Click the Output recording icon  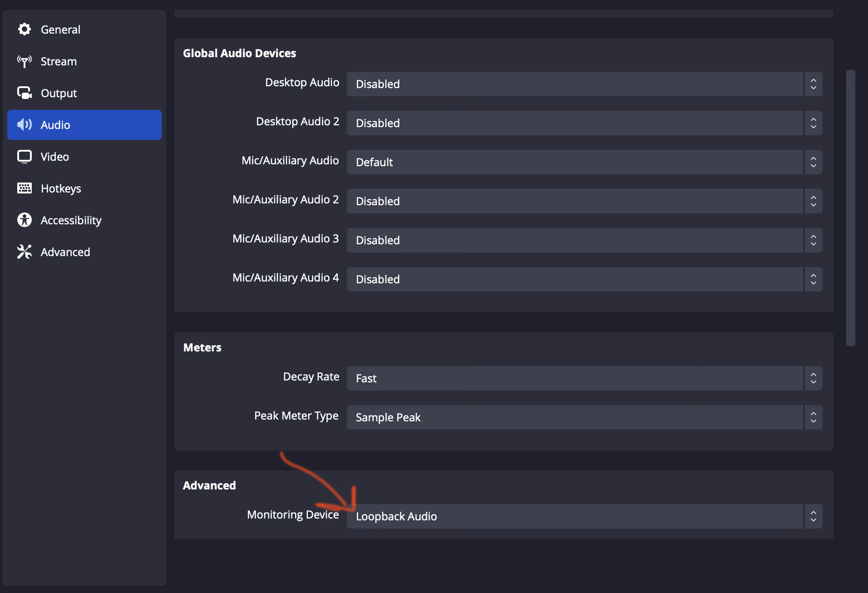[x=25, y=93]
